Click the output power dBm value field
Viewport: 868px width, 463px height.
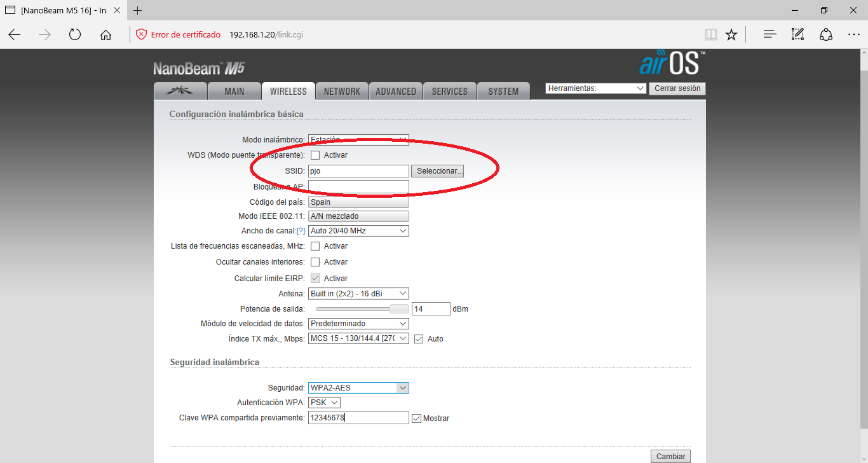coord(431,309)
